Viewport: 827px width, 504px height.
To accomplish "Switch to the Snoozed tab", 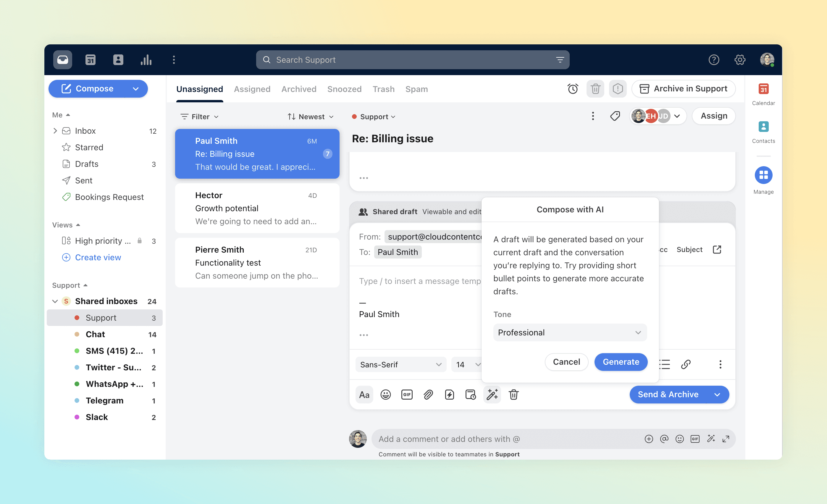I will click(344, 89).
